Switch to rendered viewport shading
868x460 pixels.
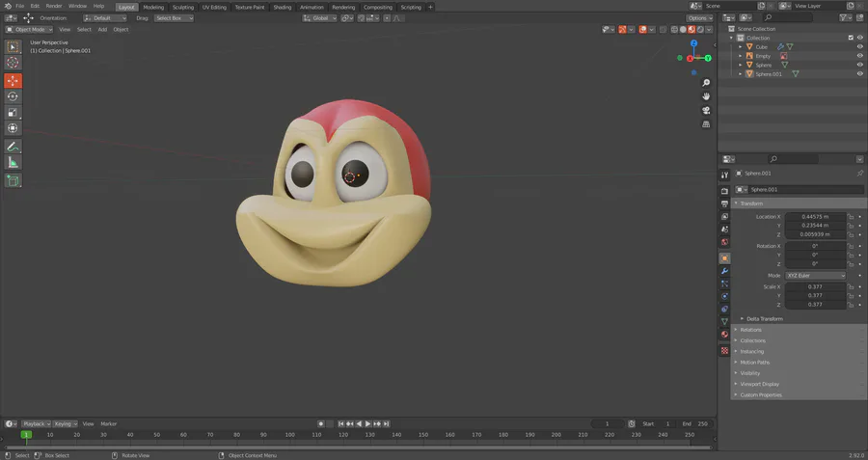(x=700, y=29)
